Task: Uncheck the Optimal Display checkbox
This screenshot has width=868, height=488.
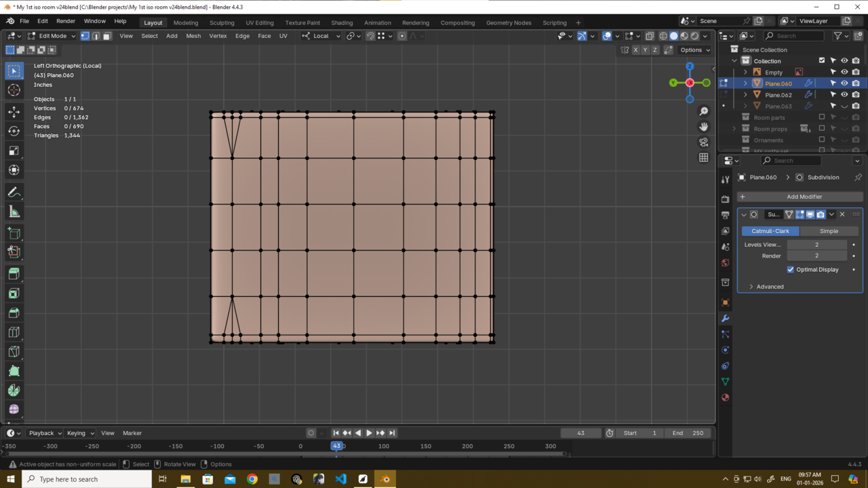Action: pos(791,270)
